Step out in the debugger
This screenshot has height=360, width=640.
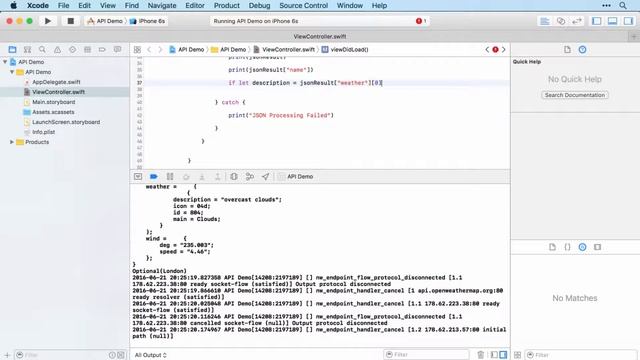(x=217, y=176)
